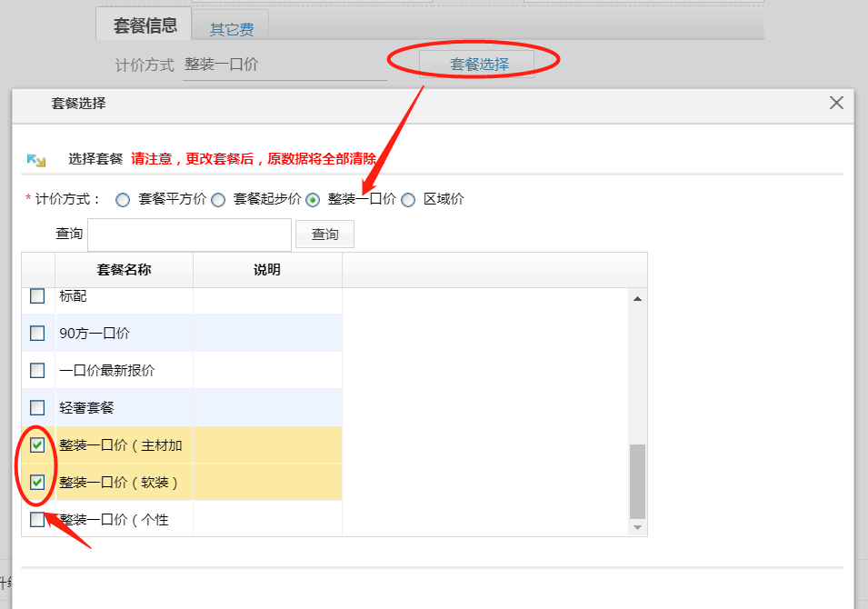Close the 套餐选择 dialog
The width and height of the screenshot is (868, 609).
pyautogui.click(x=836, y=104)
